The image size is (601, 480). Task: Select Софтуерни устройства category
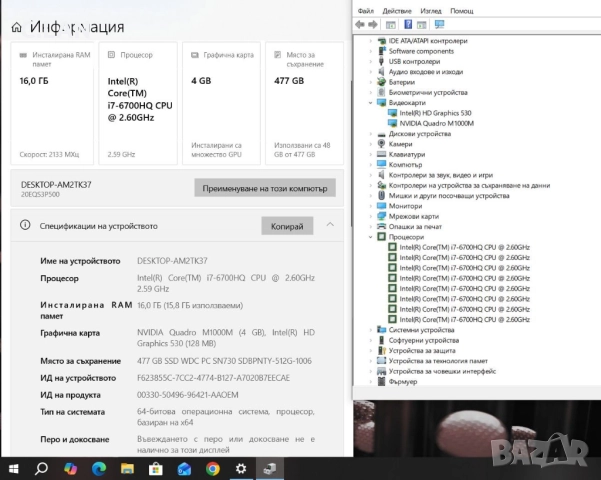(x=424, y=340)
